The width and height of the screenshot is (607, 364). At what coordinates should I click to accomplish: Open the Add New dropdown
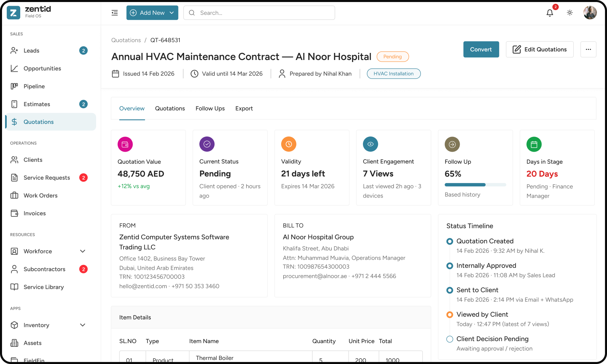pyautogui.click(x=152, y=13)
